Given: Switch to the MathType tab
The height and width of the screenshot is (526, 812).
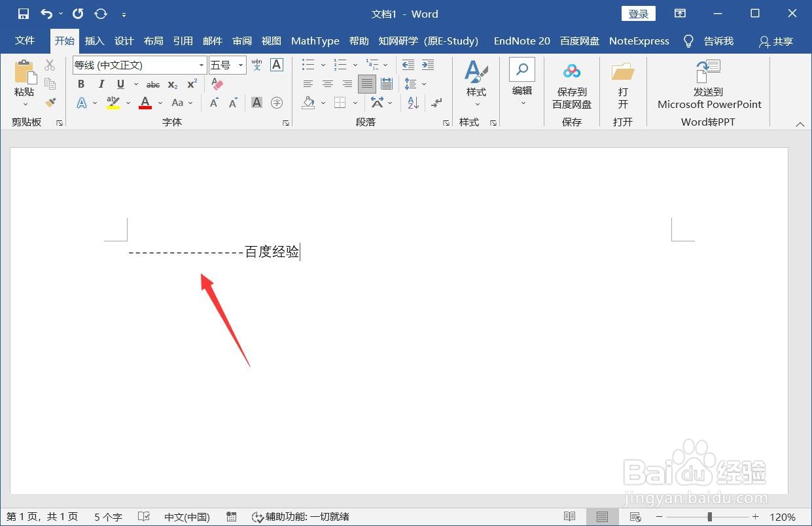Looking at the screenshot, I should (315, 41).
